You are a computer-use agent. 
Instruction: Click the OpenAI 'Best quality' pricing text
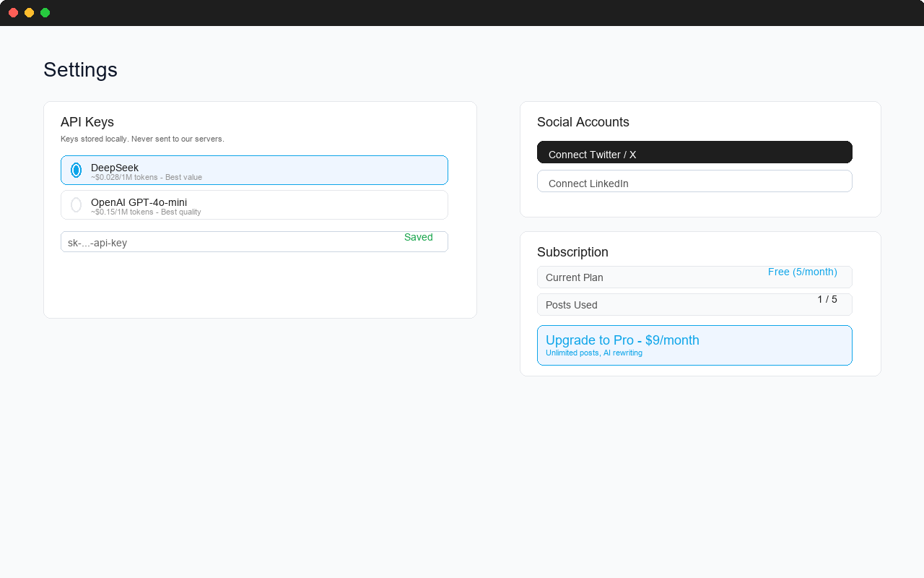click(146, 212)
